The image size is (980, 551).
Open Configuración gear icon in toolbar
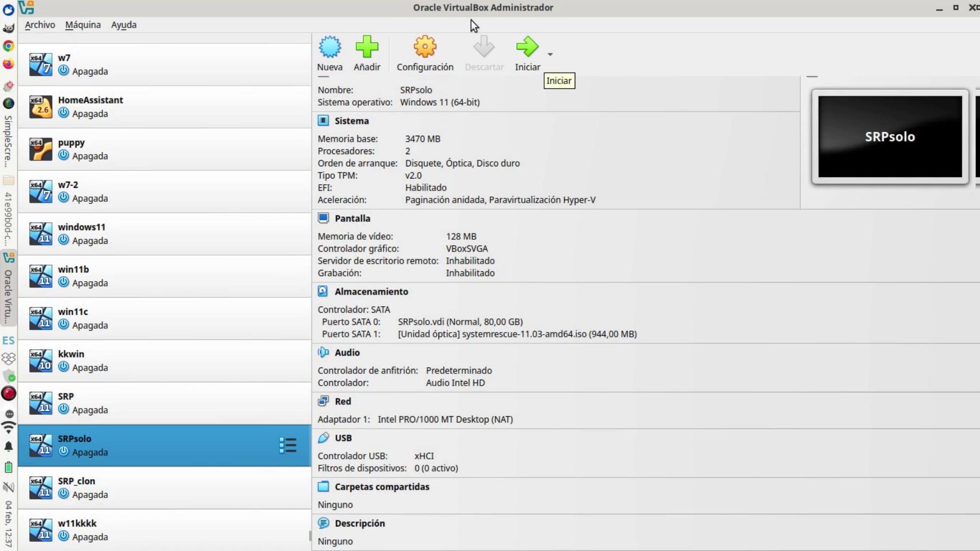425,47
